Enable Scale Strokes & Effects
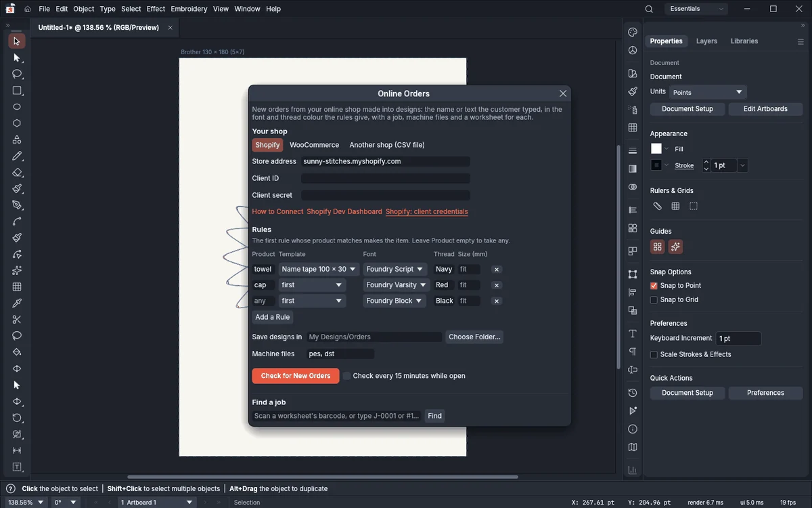 (654, 355)
